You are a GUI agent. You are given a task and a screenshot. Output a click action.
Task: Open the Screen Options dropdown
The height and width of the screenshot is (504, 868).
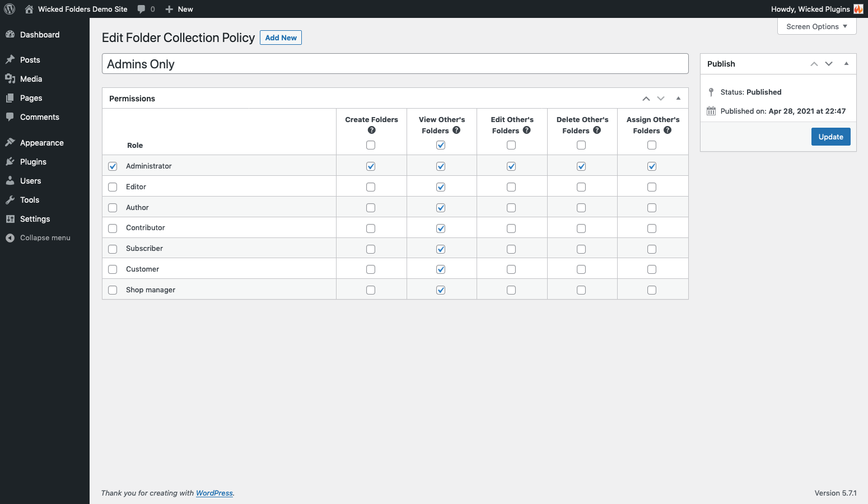tap(816, 26)
